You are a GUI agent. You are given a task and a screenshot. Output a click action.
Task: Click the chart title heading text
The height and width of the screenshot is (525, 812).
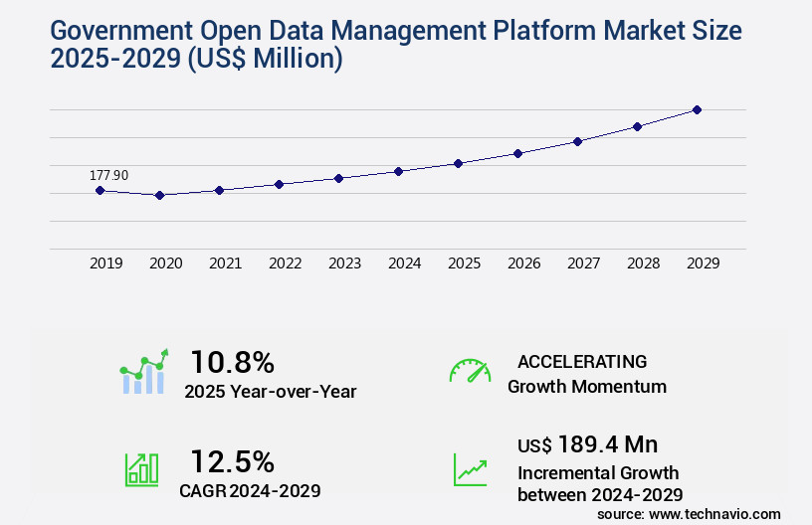tap(395, 45)
